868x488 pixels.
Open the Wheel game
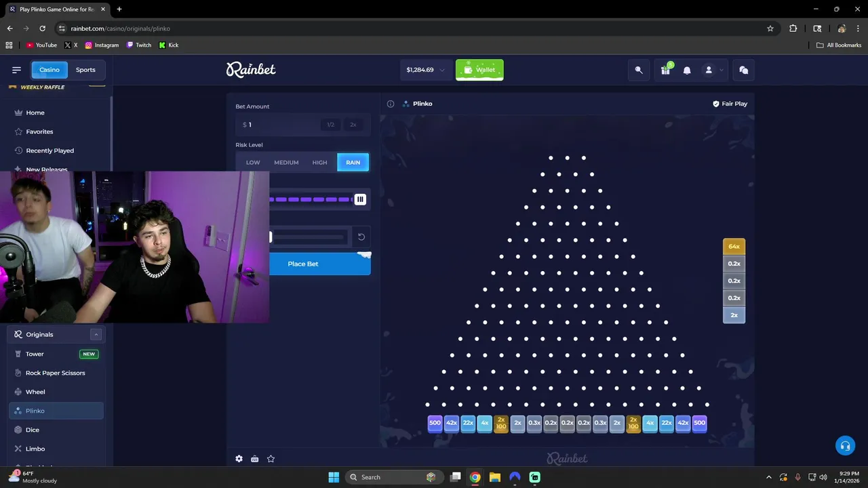click(x=56, y=392)
